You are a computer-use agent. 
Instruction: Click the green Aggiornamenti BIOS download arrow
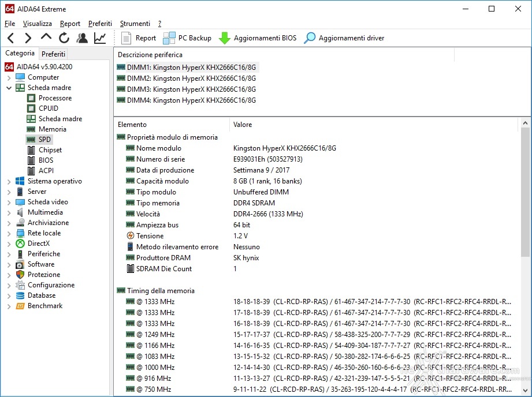(x=224, y=38)
